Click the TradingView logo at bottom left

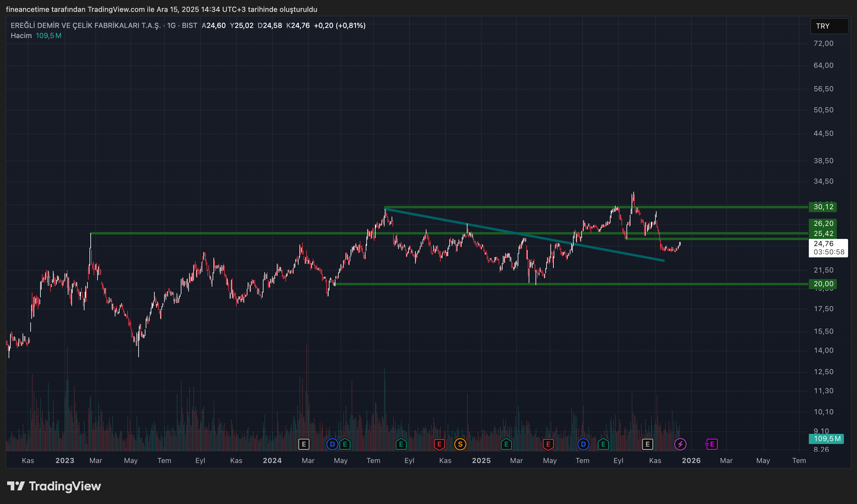point(54,486)
